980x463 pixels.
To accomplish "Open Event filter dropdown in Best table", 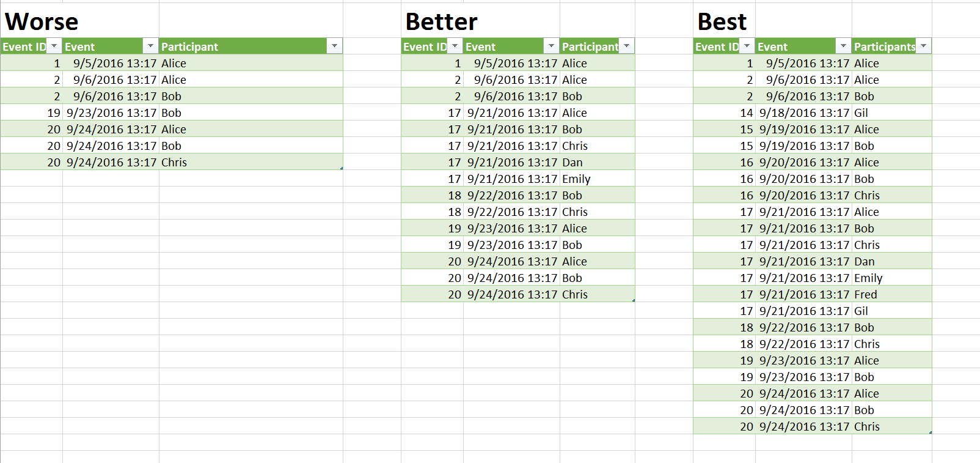I will (x=843, y=46).
